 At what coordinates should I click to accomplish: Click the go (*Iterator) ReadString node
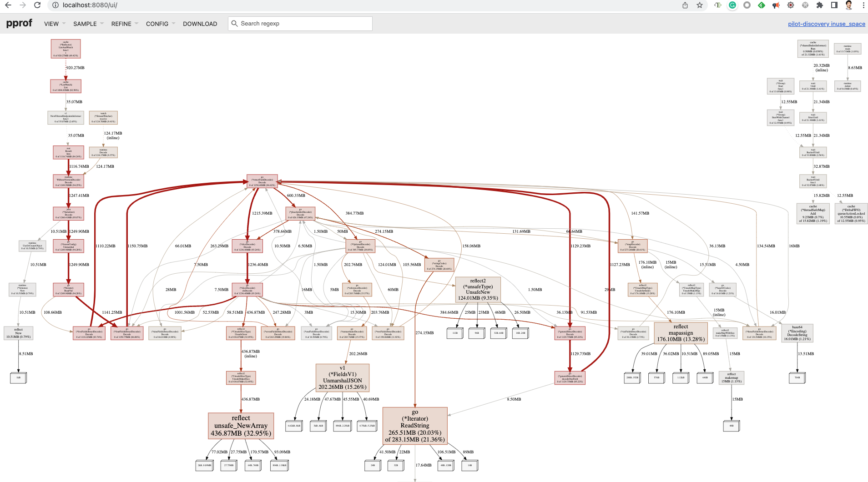(415, 427)
